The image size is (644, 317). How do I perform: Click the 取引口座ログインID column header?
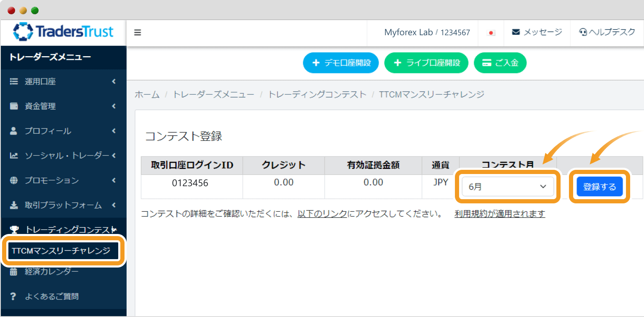192,165
